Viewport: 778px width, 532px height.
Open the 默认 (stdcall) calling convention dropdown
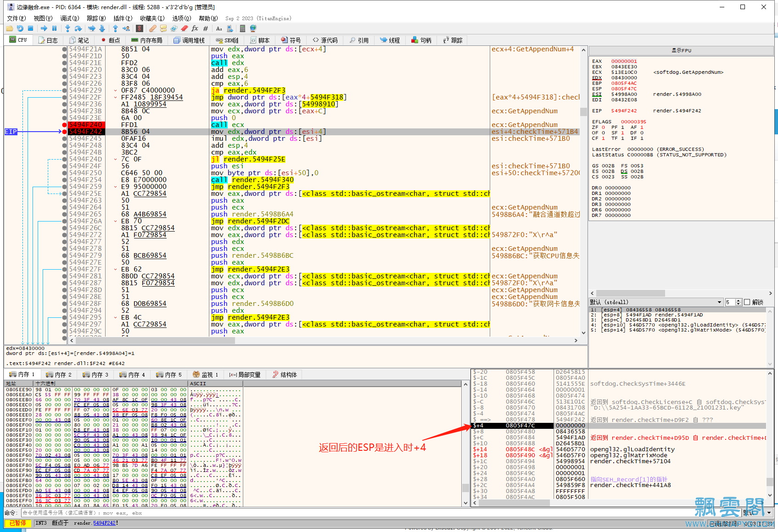tap(656, 302)
